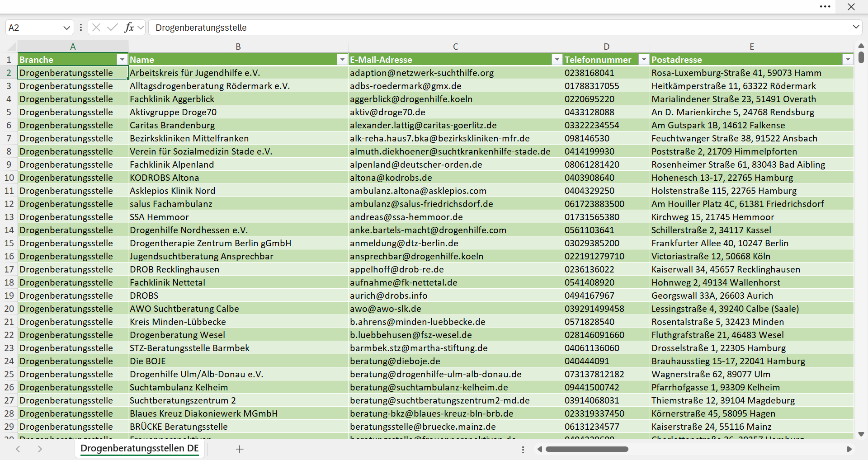Expand the formula bar chevron
Viewport: 868px width, 460px height.
coord(856,27)
